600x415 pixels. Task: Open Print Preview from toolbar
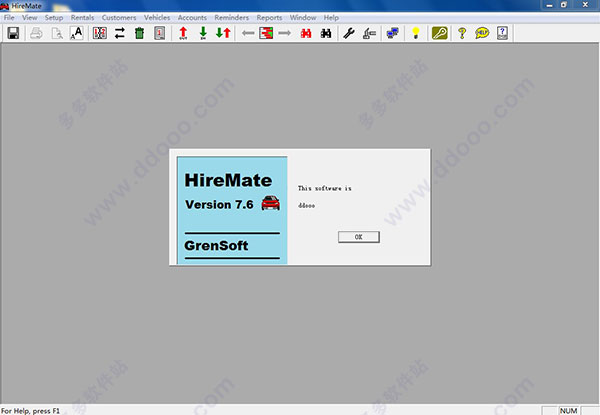[57, 33]
